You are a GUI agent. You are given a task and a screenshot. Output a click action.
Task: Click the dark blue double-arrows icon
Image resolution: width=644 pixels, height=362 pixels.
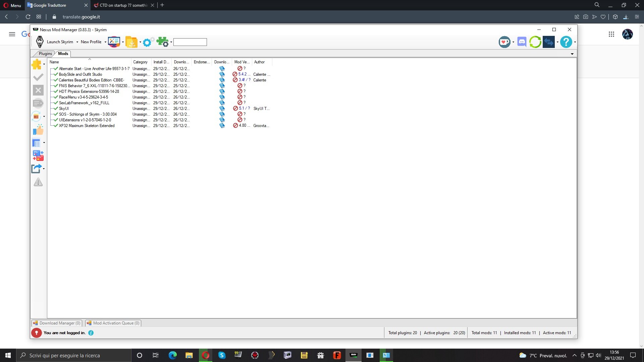point(549,42)
